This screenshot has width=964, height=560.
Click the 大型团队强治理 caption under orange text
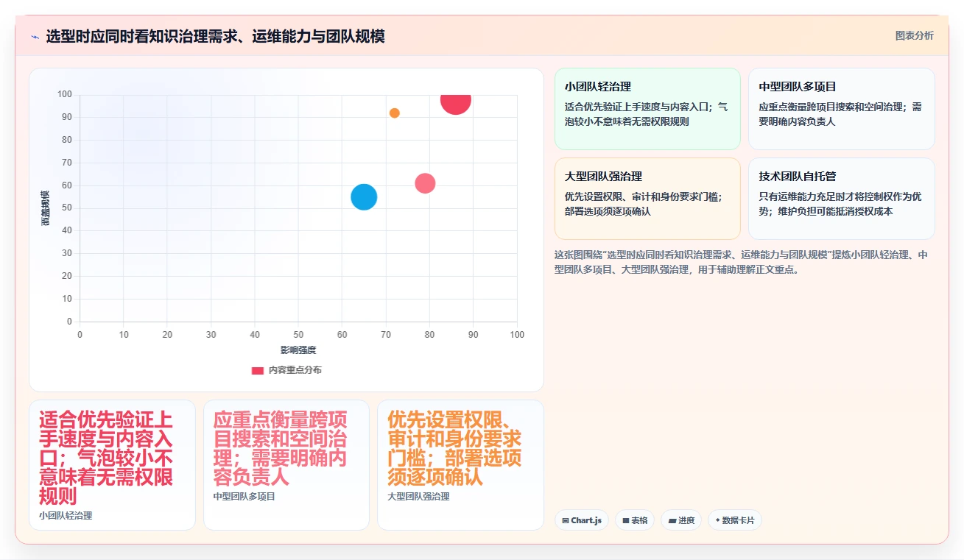(418, 497)
